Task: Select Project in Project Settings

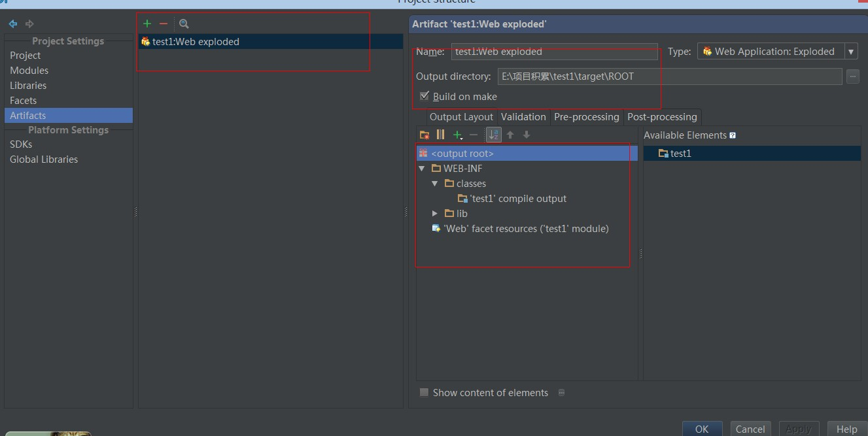Action: 26,56
